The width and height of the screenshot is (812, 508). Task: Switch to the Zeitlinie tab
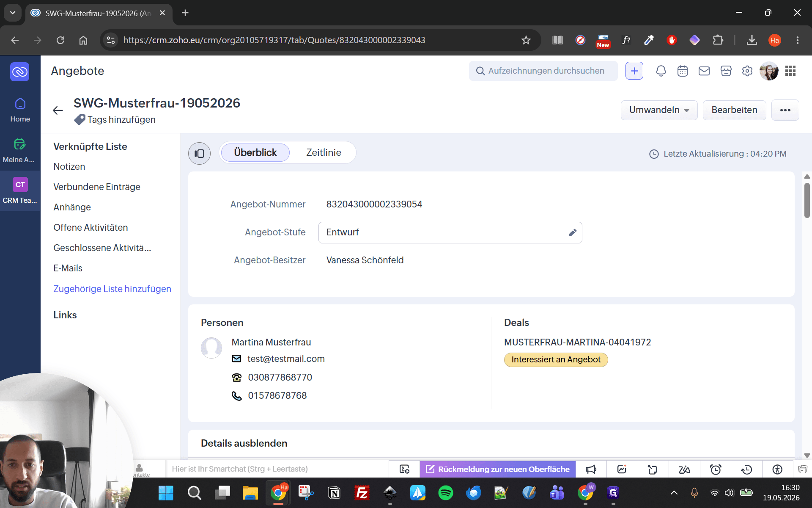coord(324,152)
